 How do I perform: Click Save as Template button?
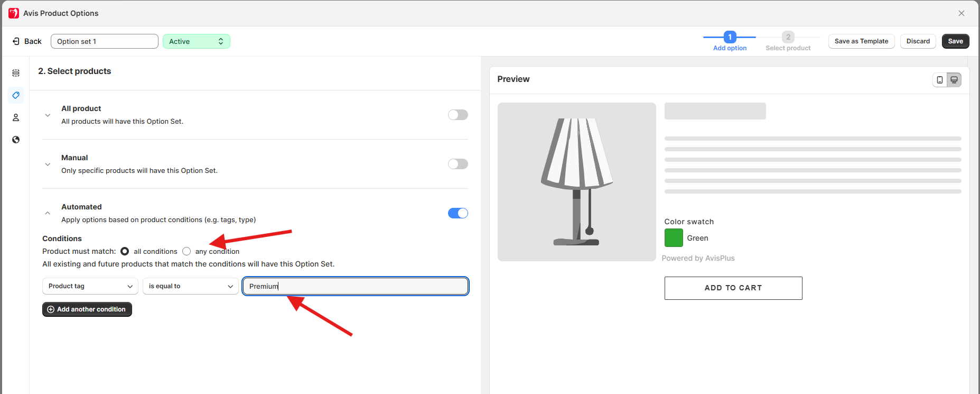click(x=861, y=41)
